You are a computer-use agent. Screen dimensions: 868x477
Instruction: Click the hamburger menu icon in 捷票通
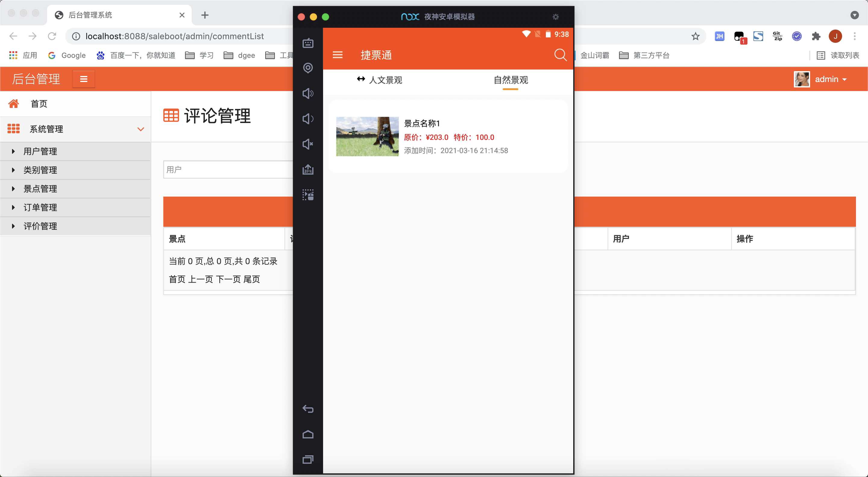pyautogui.click(x=338, y=55)
